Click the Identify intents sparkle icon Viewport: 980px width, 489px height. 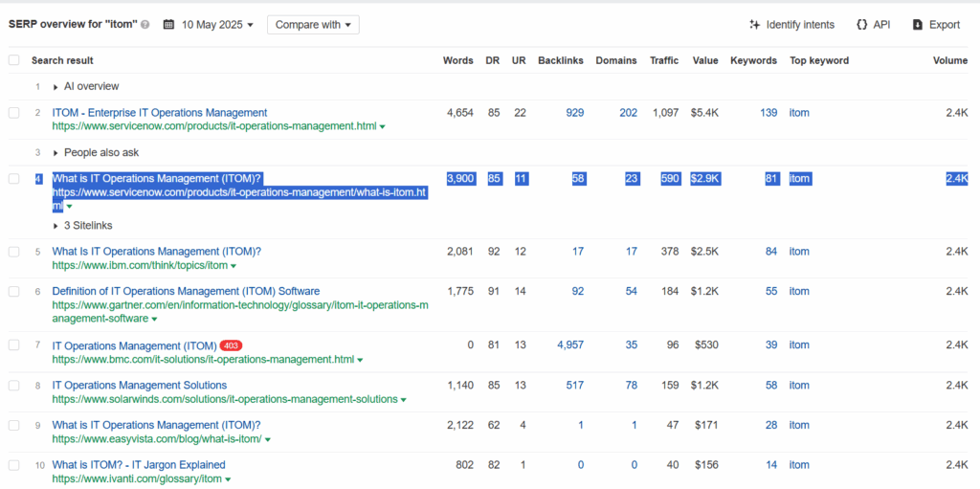point(754,24)
